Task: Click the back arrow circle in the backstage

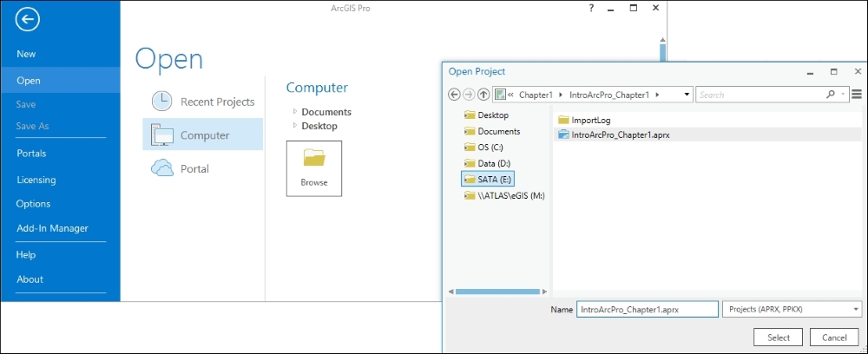Action: 28,19
